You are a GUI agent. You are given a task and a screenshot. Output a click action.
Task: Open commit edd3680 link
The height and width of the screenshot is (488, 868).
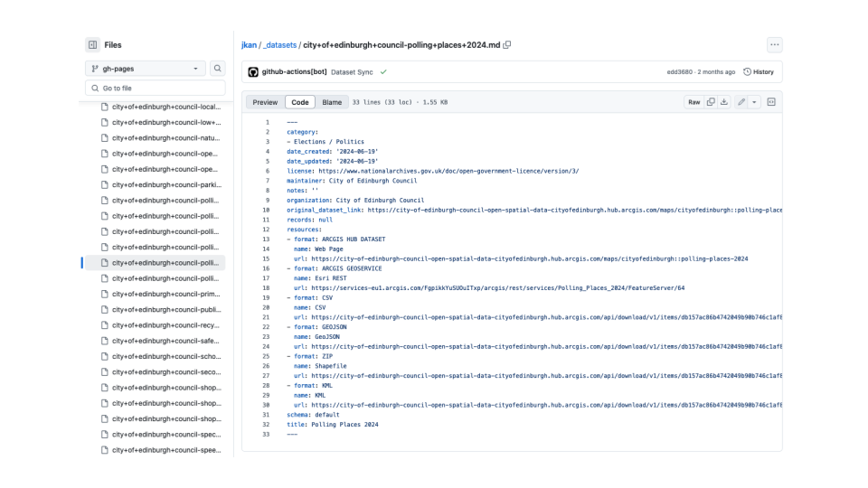pyautogui.click(x=679, y=72)
